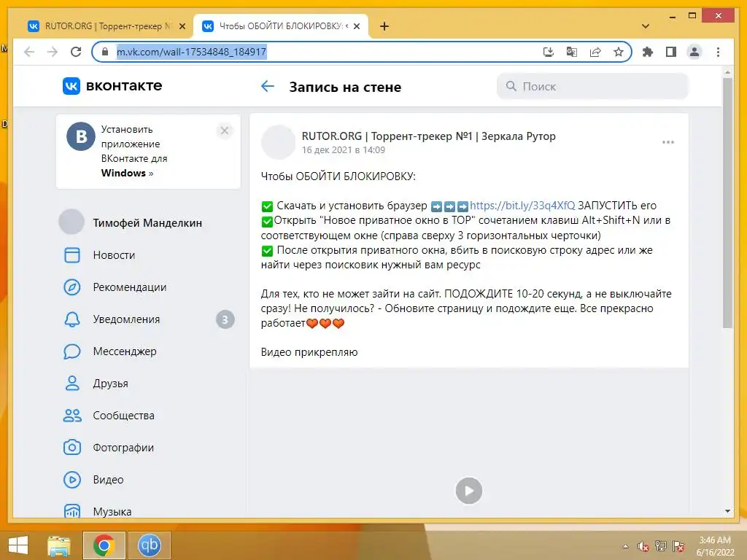The width and height of the screenshot is (747, 560).
Task: Click the RUTOR.ORG community avatar
Action: [x=278, y=142]
